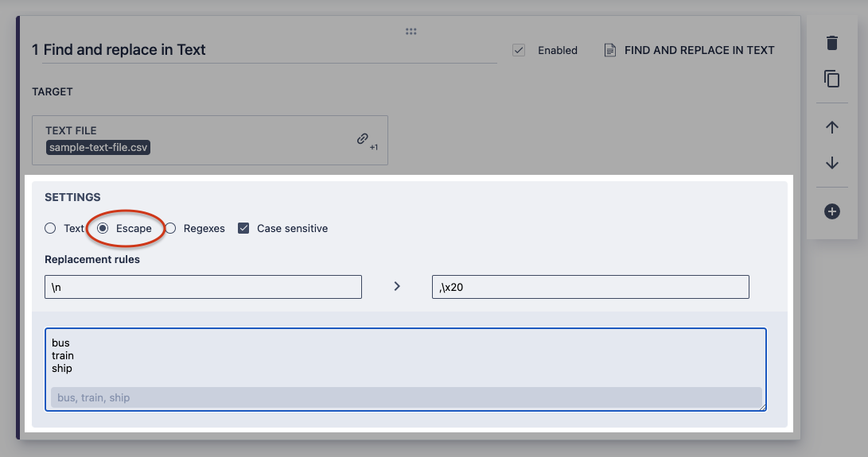Delete the step with trash icon

(x=832, y=43)
